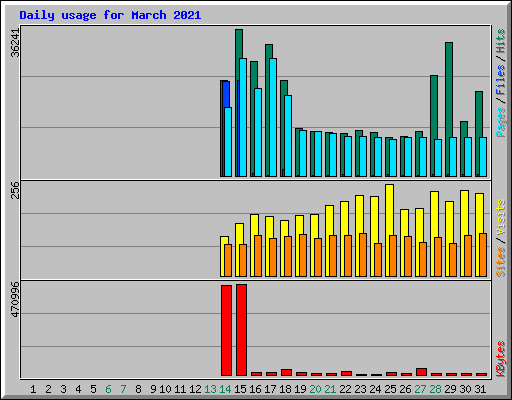Click day label 29 on the x-axis
Viewport: 512px width, 400px height.
coord(450,389)
